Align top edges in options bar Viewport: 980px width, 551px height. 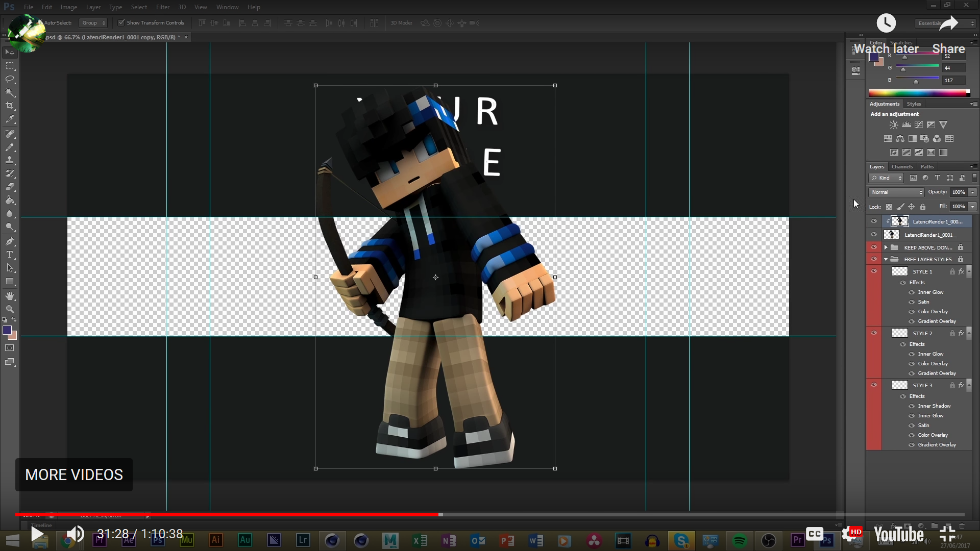click(202, 23)
